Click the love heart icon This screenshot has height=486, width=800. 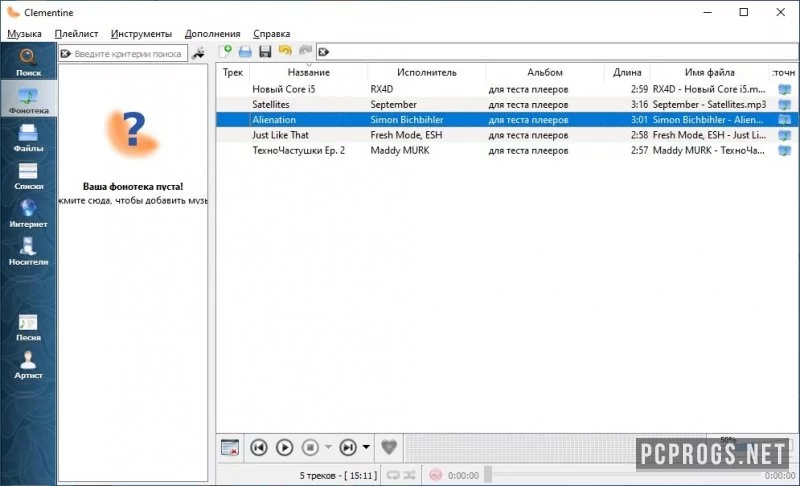pyautogui.click(x=389, y=447)
